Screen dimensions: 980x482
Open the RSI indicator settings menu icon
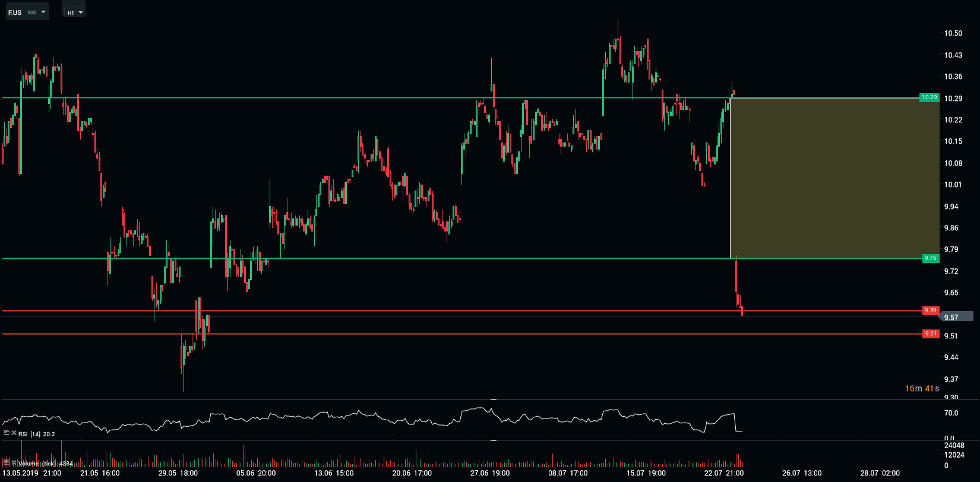7,433
